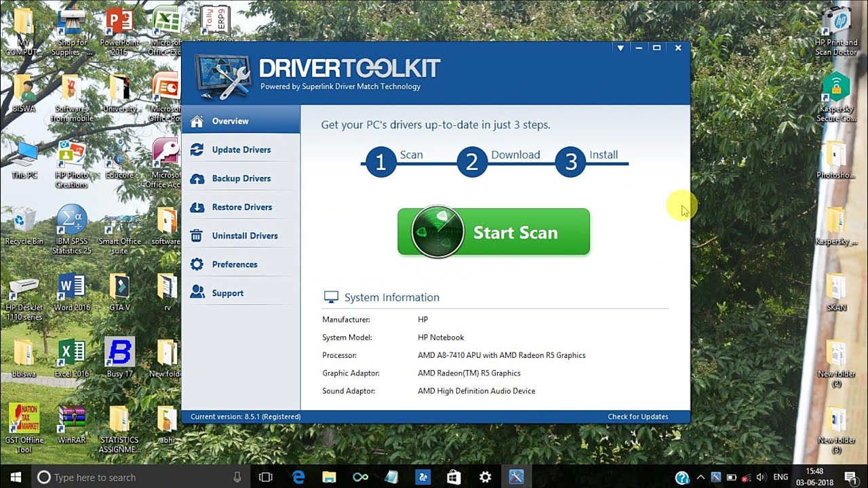Open the Action Center notifications icon

pos(850,477)
